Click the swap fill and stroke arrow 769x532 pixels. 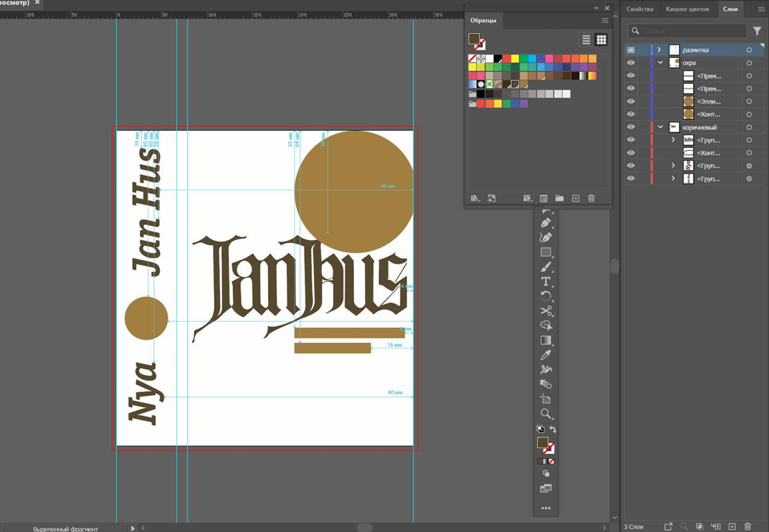tap(553, 429)
